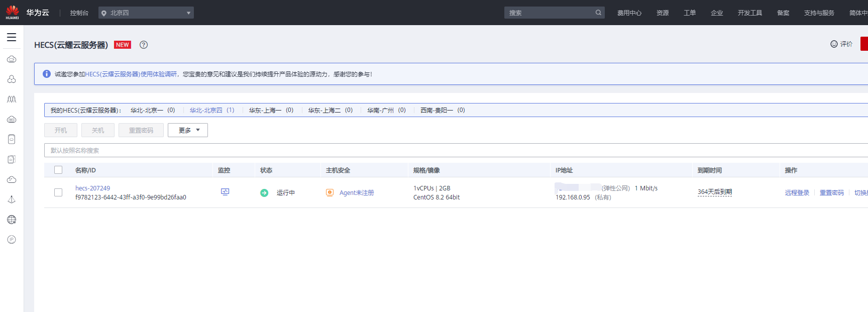This screenshot has width=868, height=312.
Task: Open 开发工具 menu
Action: [x=750, y=13]
